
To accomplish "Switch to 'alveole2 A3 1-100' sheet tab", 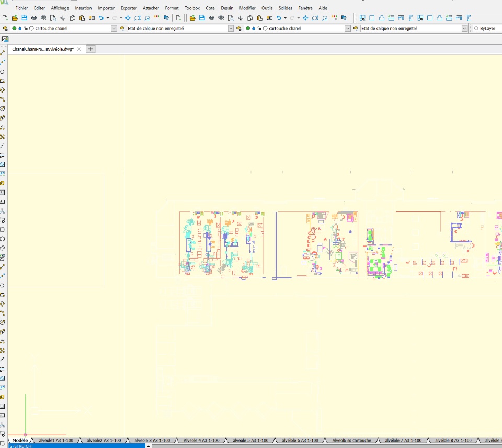I will pyautogui.click(x=104, y=440).
